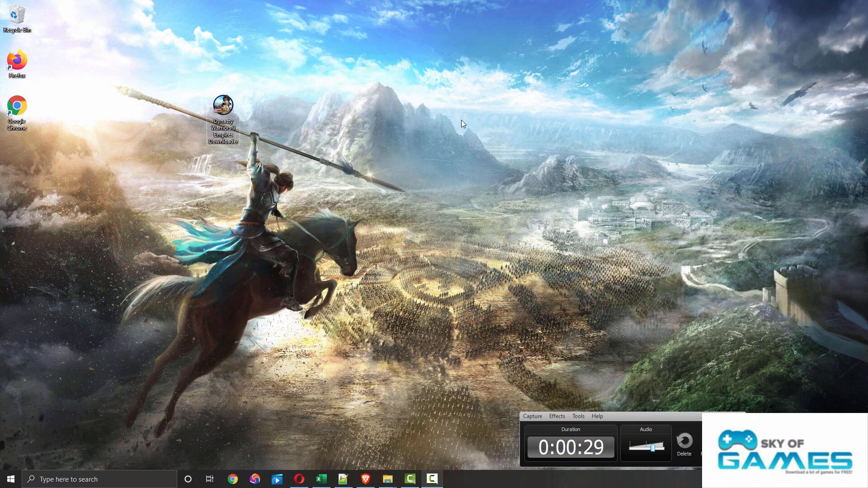This screenshot has height=488, width=868.
Task: Open Opera browser from taskbar
Action: pos(299,479)
